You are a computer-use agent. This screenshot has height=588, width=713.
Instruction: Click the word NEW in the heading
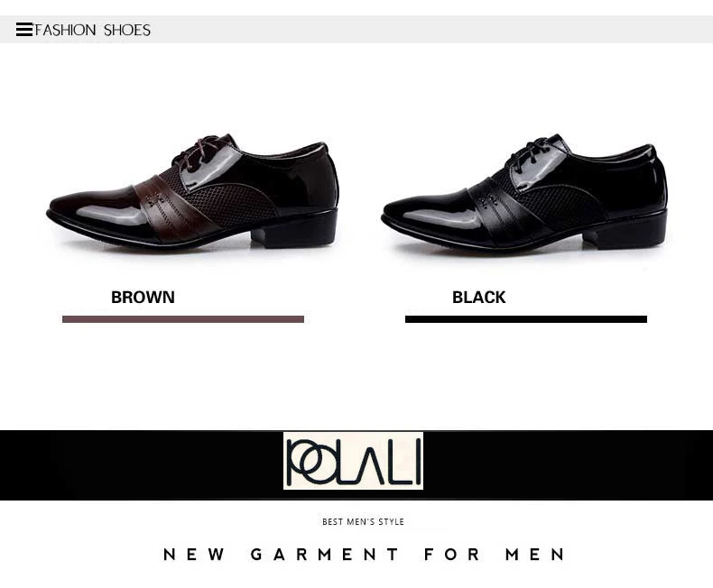194,555
